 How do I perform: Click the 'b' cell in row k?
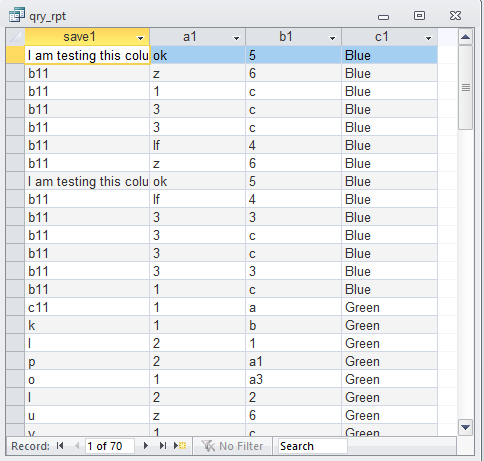294,325
